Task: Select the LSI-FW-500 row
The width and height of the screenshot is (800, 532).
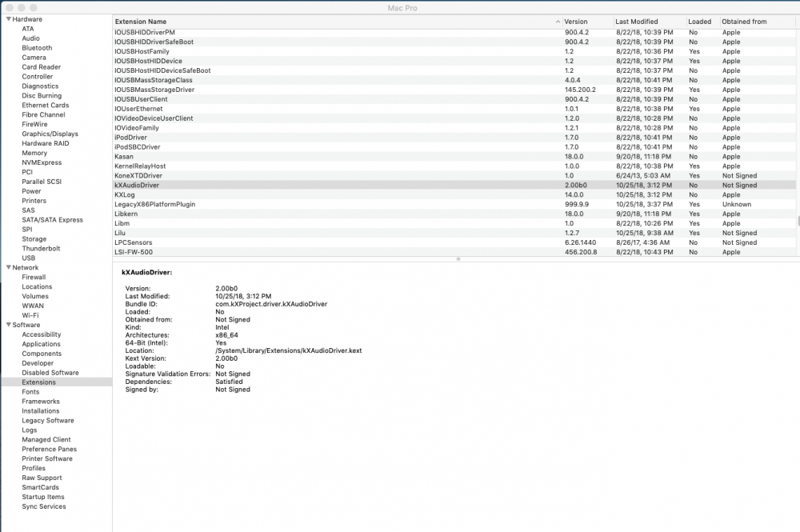Action: (454, 252)
